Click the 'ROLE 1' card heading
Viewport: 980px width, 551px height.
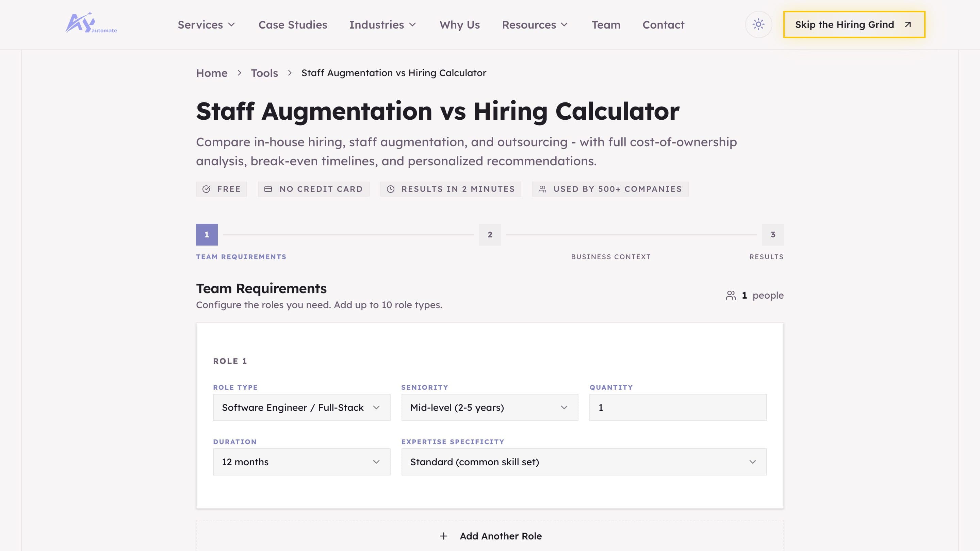[x=230, y=361]
